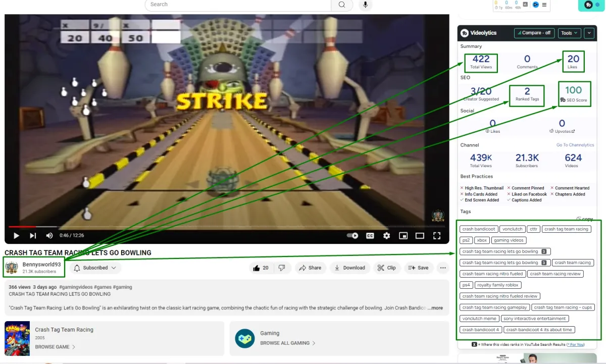Click the Download button
The height and width of the screenshot is (364, 606).
pos(350,268)
